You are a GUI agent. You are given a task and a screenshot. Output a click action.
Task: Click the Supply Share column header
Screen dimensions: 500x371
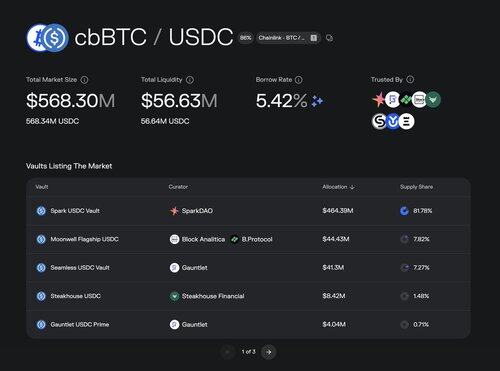pyautogui.click(x=416, y=187)
